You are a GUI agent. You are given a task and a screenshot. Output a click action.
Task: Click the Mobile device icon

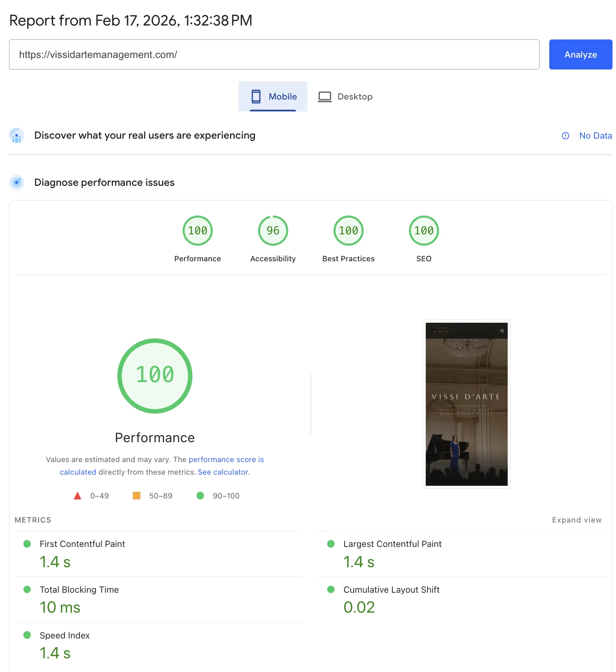click(x=257, y=96)
